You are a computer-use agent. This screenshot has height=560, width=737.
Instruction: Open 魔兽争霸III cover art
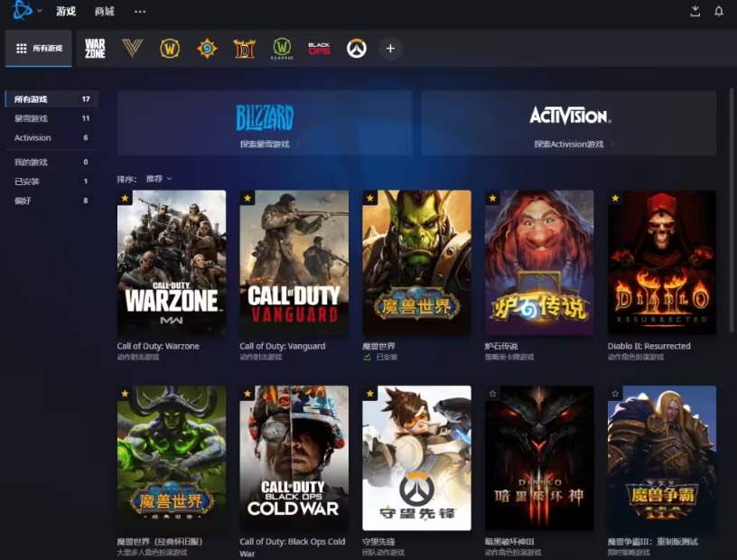coord(662,458)
